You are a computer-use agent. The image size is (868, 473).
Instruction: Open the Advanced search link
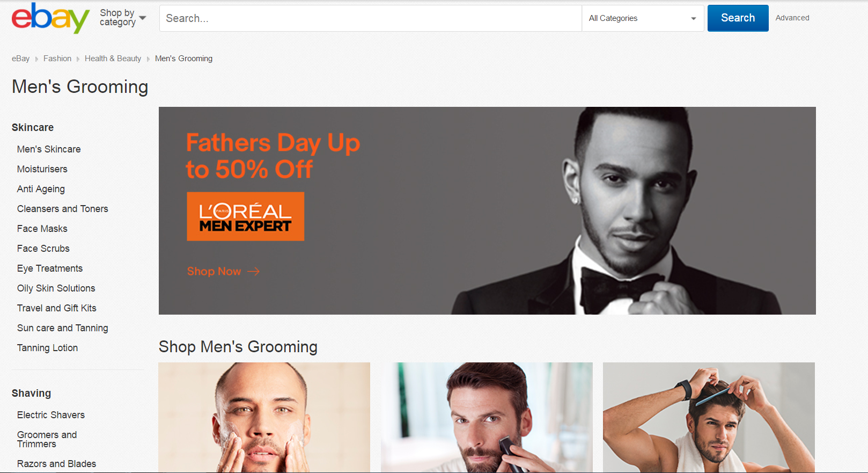pos(792,18)
